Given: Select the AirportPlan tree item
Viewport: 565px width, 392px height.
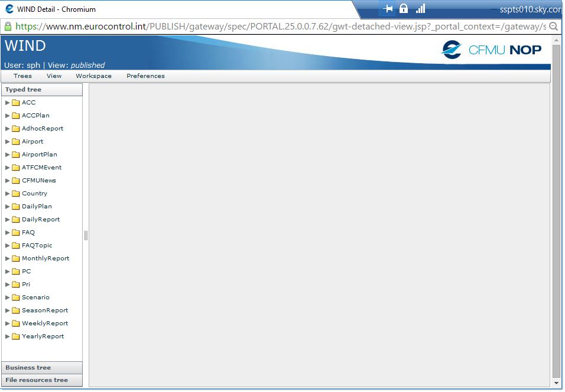Looking at the screenshot, I should [39, 155].
